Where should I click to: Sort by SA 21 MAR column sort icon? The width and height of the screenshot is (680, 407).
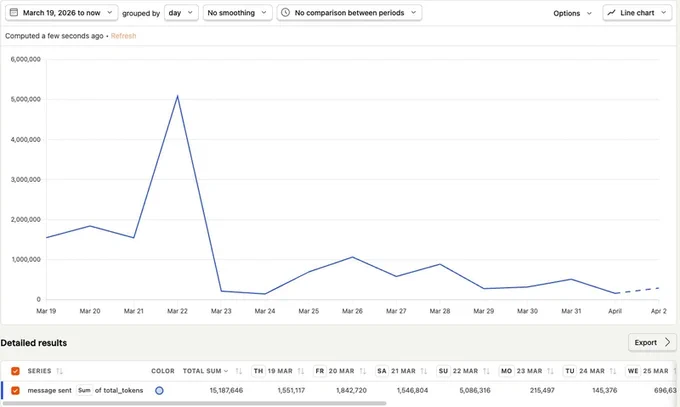tap(424, 371)
